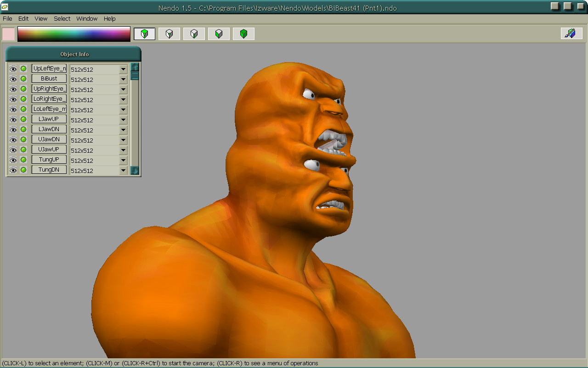This screenshot has width=588, height=368.
Task: Click the UpRightEye object name button
Action: (49, 89)
